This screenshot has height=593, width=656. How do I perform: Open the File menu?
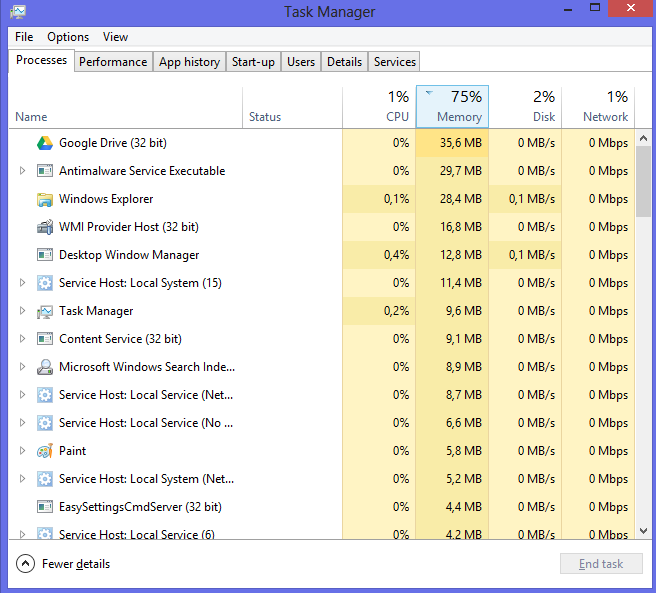[x=24, y=37]
